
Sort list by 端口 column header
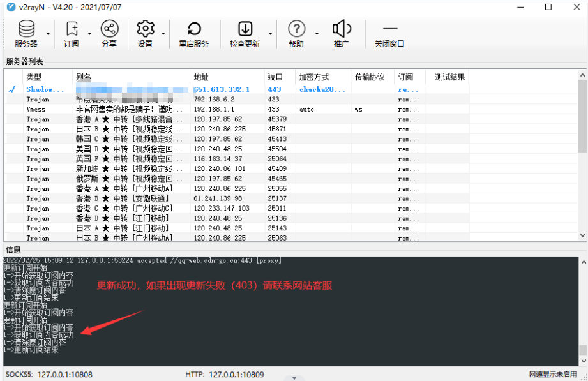278,77
